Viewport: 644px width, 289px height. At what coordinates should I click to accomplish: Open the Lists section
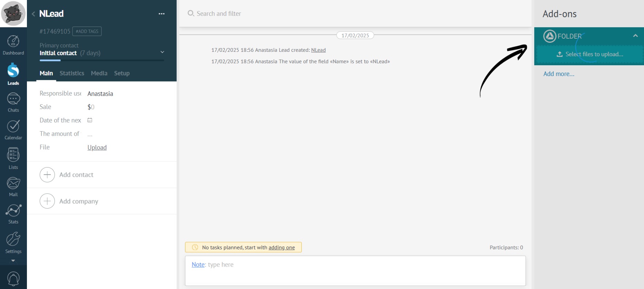point(13,158)
